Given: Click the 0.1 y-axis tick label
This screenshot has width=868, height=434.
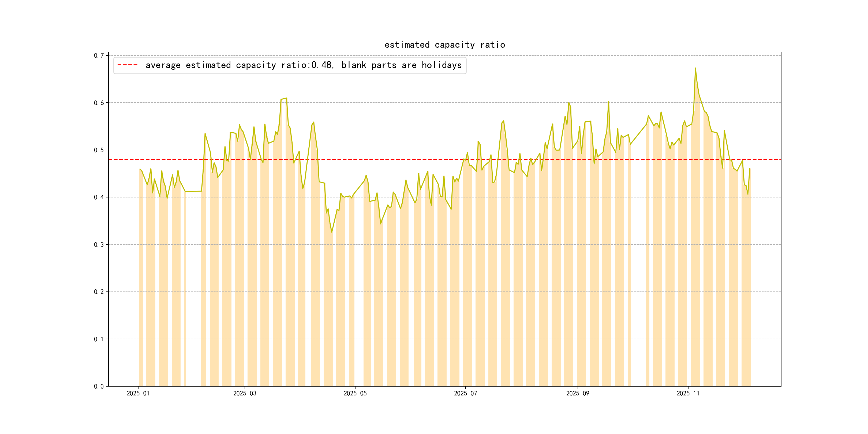Looking at the screenshot, I should [99, 339].
